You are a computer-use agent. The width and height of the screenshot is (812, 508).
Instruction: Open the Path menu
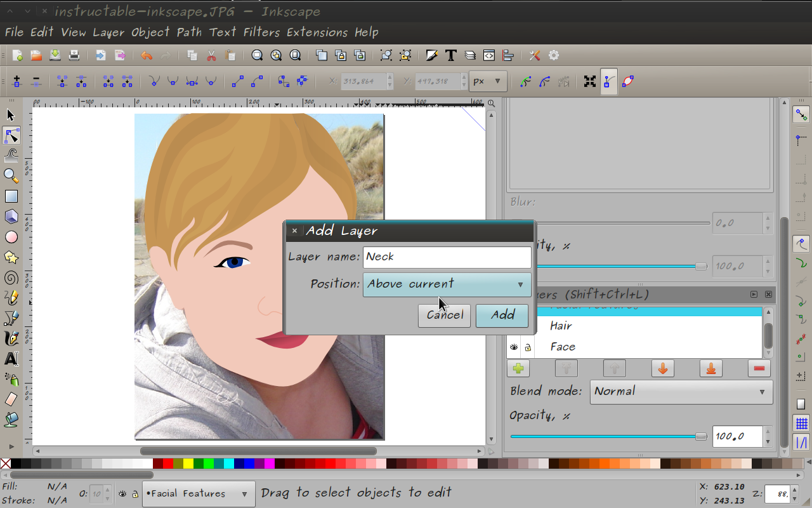(189, 32)
